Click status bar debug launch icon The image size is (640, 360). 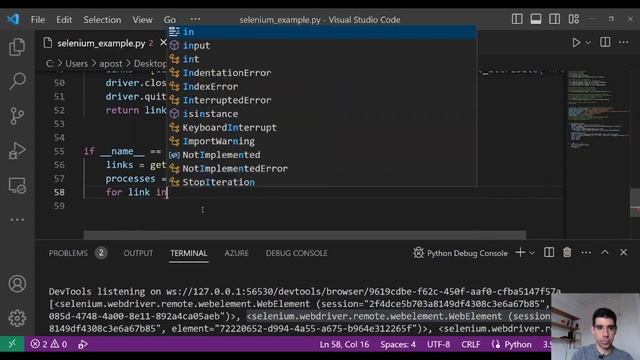[82, 344]
